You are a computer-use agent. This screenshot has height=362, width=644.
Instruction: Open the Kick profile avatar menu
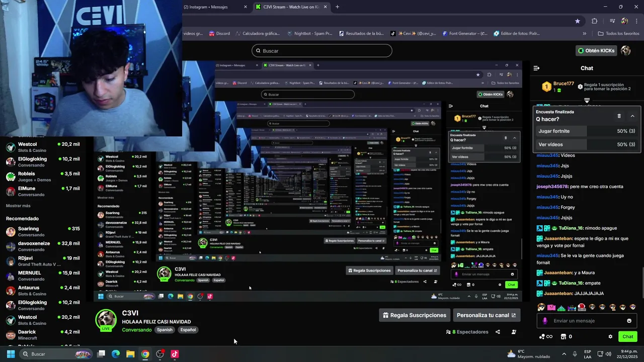(626, 50)
